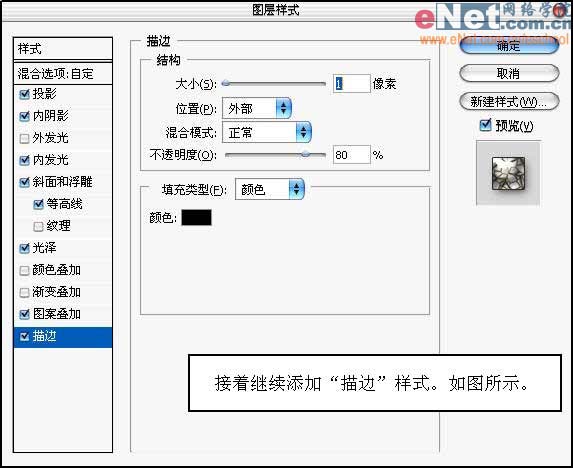Click the 取消 cancel button

509,73
